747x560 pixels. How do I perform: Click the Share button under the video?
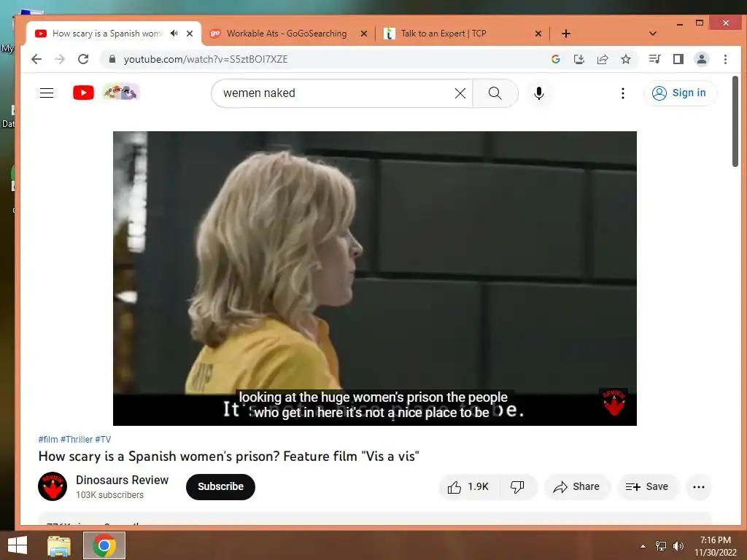(577, 486)
